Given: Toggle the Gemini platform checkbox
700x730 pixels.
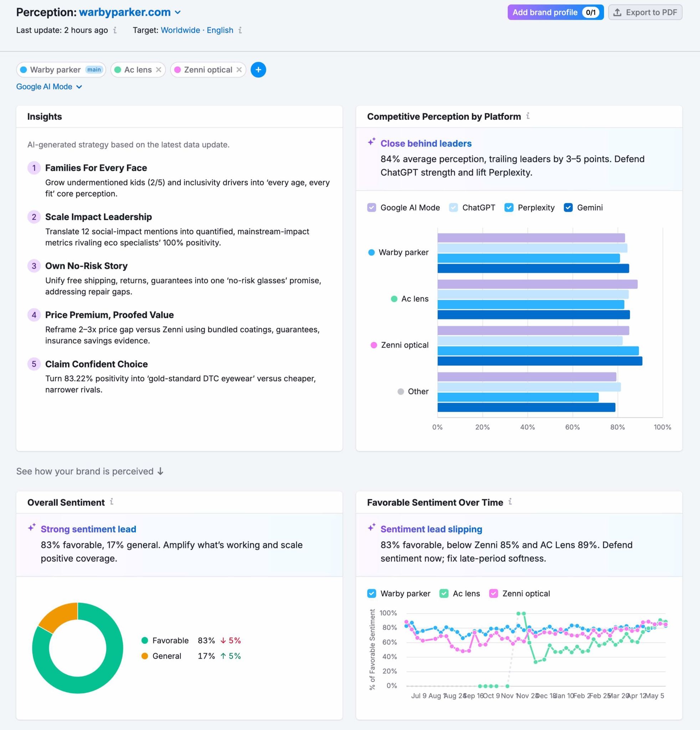Looking at the screenshot, I should (x=568, y=207).
